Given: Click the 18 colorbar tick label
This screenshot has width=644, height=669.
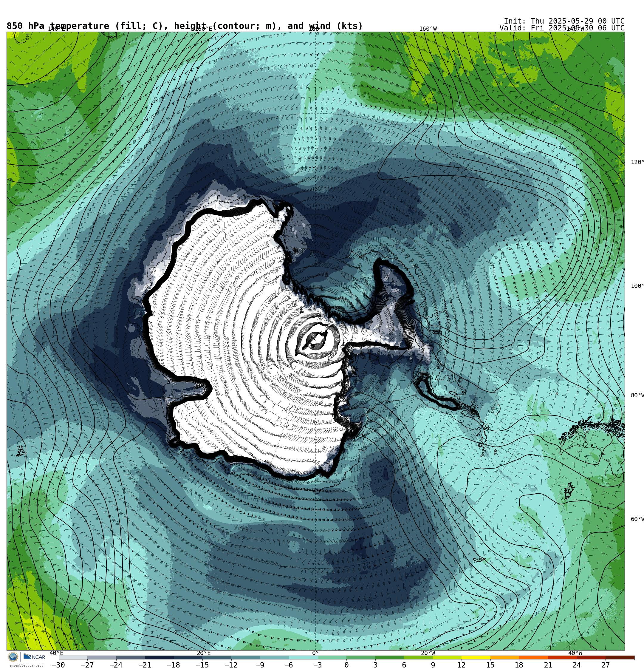Looking at the screenshot, I should pyautogui.click(x=519, y=665).
